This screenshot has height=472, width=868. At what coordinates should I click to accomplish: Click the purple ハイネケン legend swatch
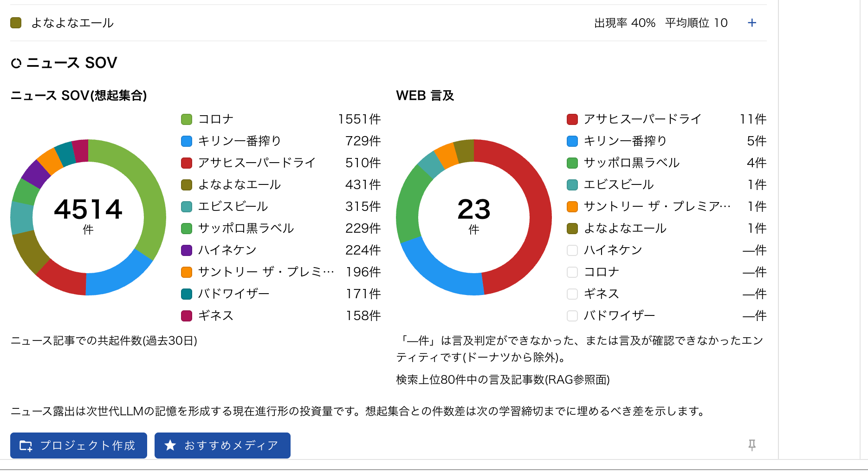coord(187,250)
